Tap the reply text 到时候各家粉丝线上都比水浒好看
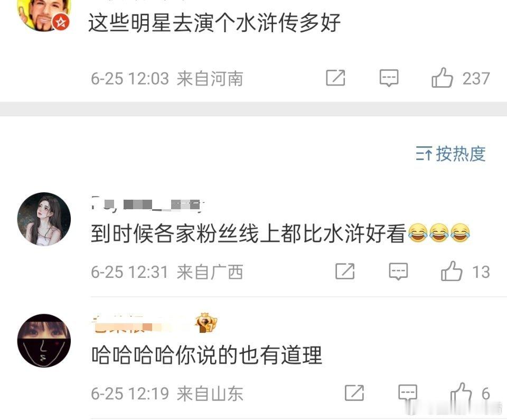The width and height of the screenshot is (507, 420). click(248, 234)
